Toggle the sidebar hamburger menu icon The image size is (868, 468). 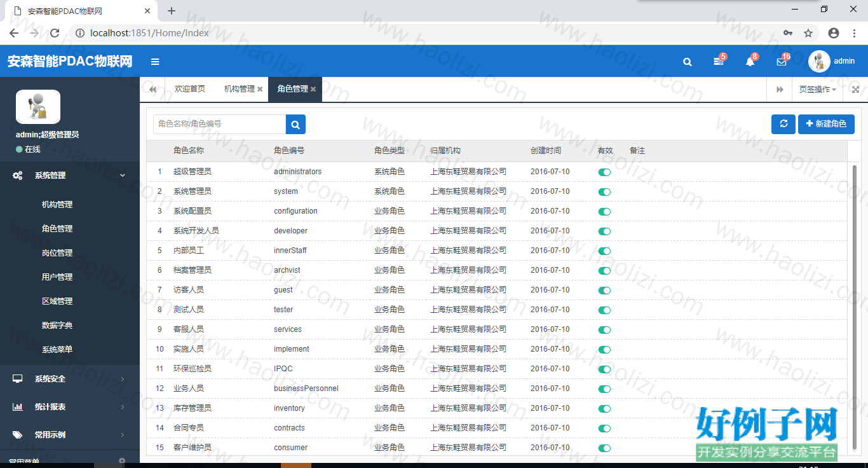pyautogui.click(x=155, y=62)
